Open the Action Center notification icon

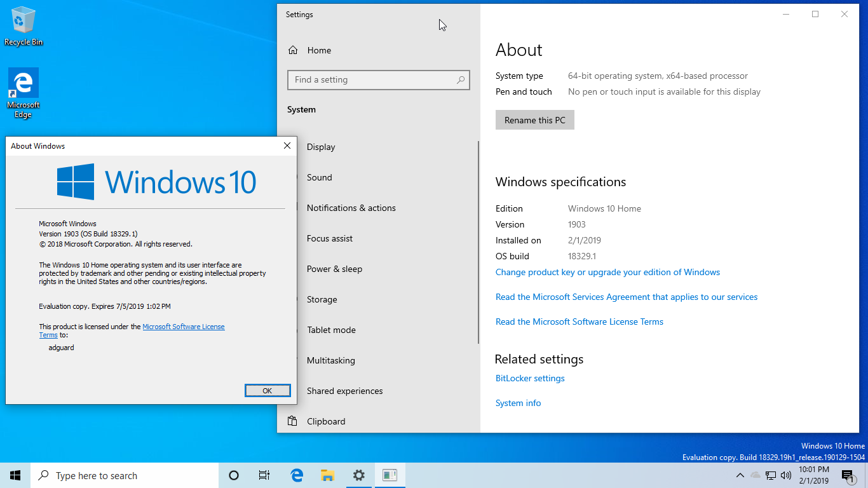click(847, 475)
